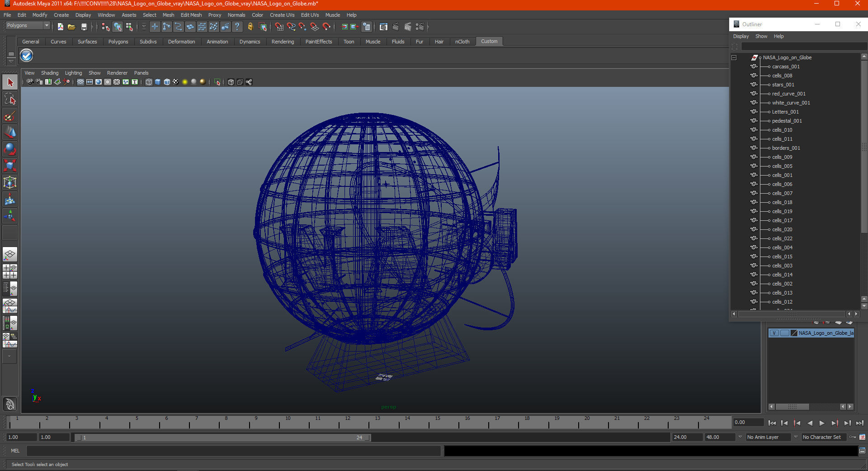
Task: Select the Soft Modification tool
Action: pos(10,199)
